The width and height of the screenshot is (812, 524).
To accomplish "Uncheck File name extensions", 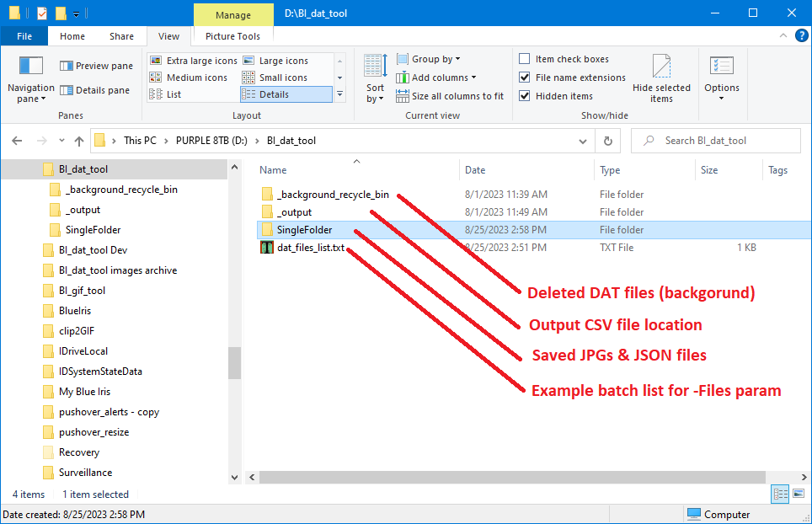I will (572, 78).
